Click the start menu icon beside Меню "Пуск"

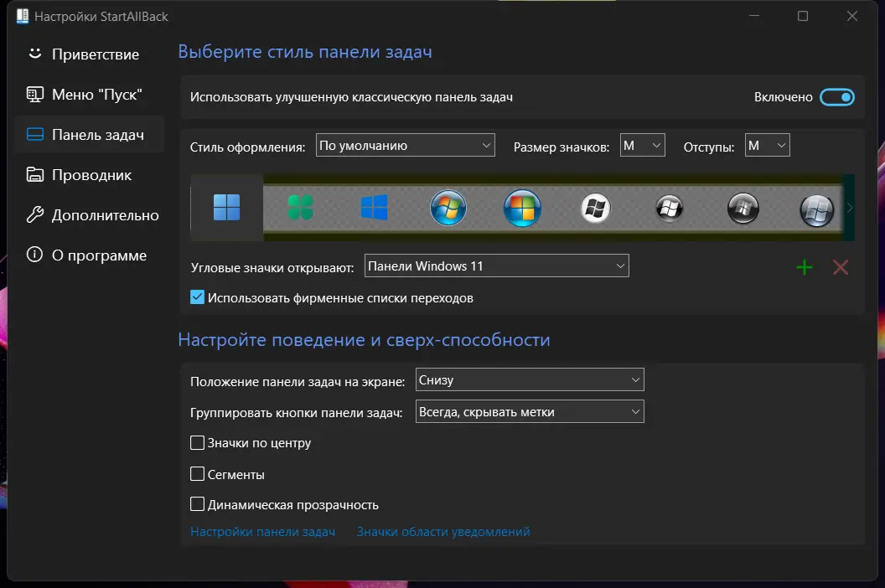click(35, 95)
